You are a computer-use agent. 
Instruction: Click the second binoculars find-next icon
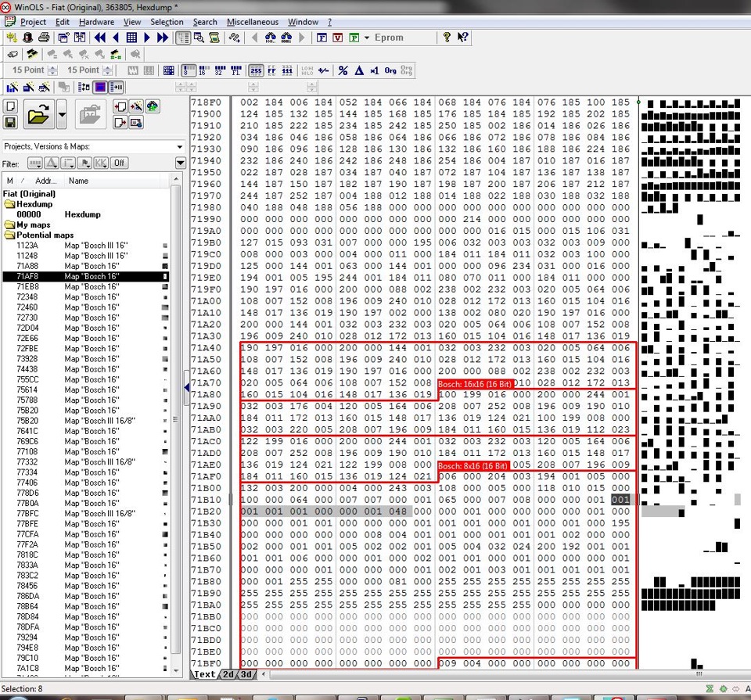click(286, 38)
